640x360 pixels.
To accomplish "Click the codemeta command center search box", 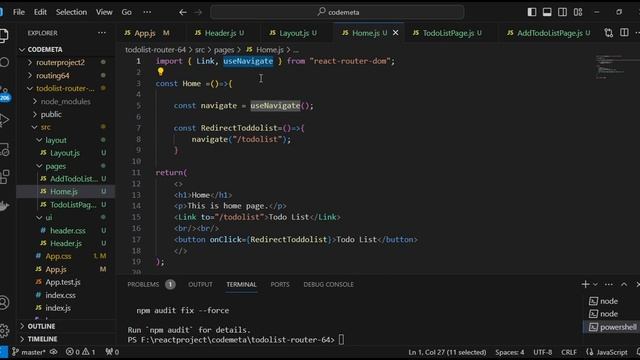I will pyautogui.click(x=337, y=12).
